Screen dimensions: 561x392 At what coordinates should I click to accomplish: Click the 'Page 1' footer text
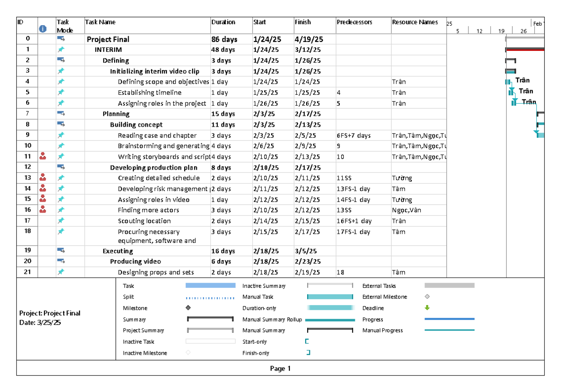280,368
